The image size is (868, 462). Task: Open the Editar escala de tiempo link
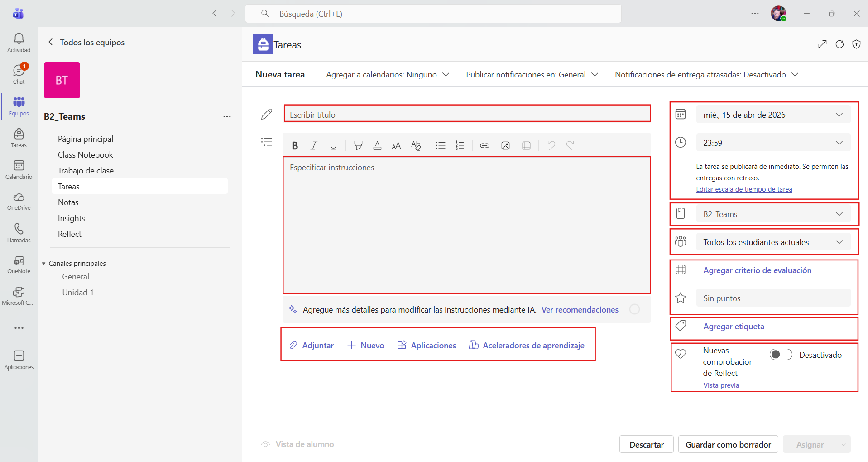pyautogui.click(x=744, y=189)
